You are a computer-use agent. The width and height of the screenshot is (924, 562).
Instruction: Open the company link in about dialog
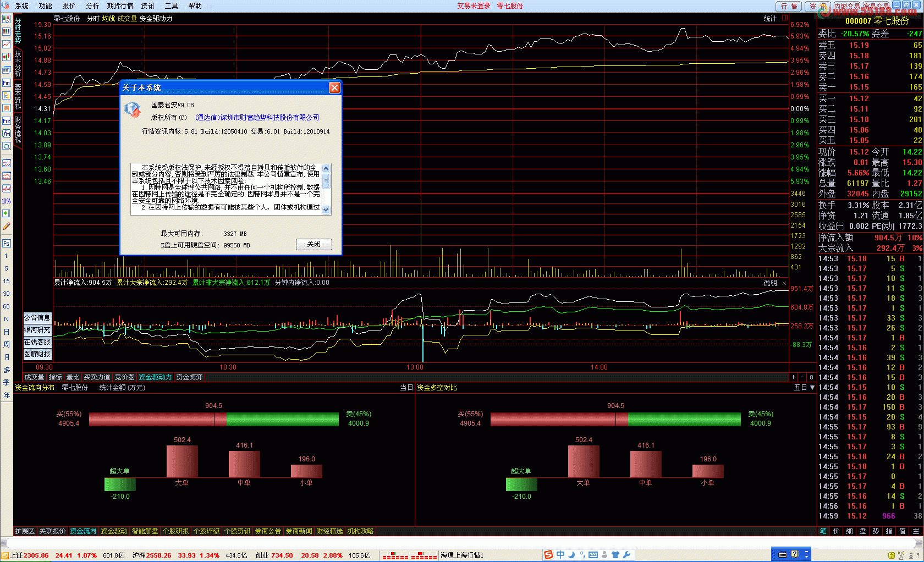[257, 118]
